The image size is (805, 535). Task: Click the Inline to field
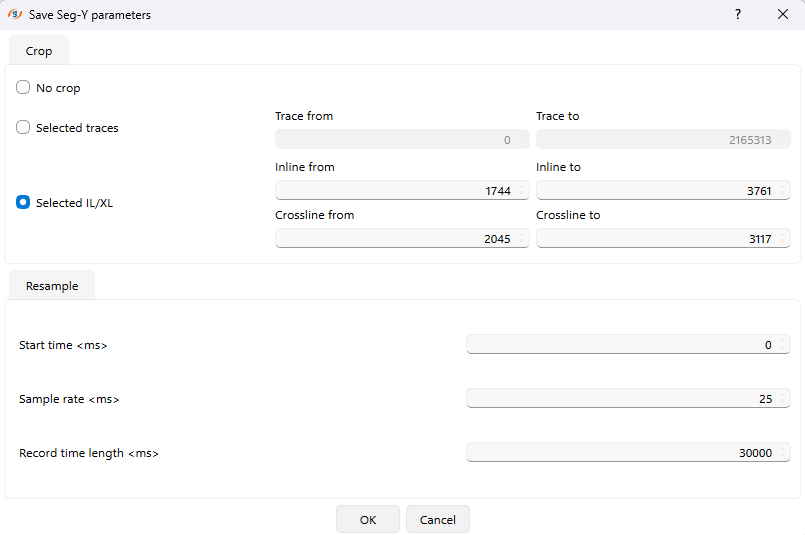coord(663,190)
